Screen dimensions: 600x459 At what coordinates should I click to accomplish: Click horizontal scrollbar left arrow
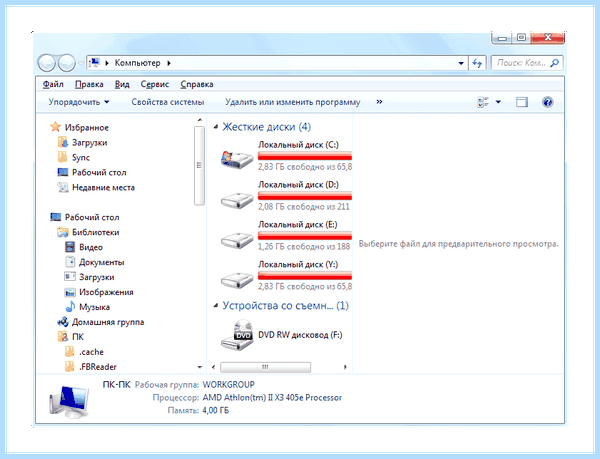(214, 367)
